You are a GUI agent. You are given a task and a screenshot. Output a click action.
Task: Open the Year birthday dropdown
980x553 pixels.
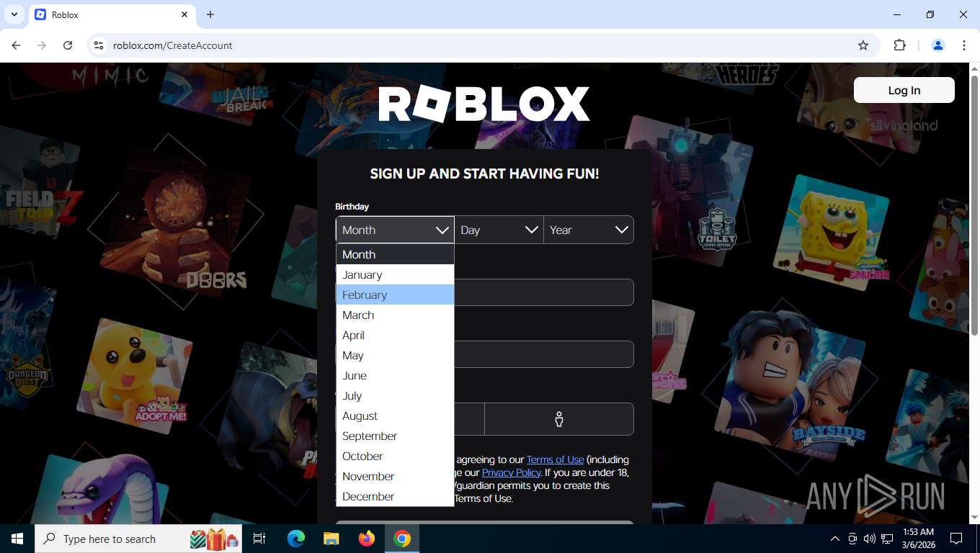click(589, 230)
